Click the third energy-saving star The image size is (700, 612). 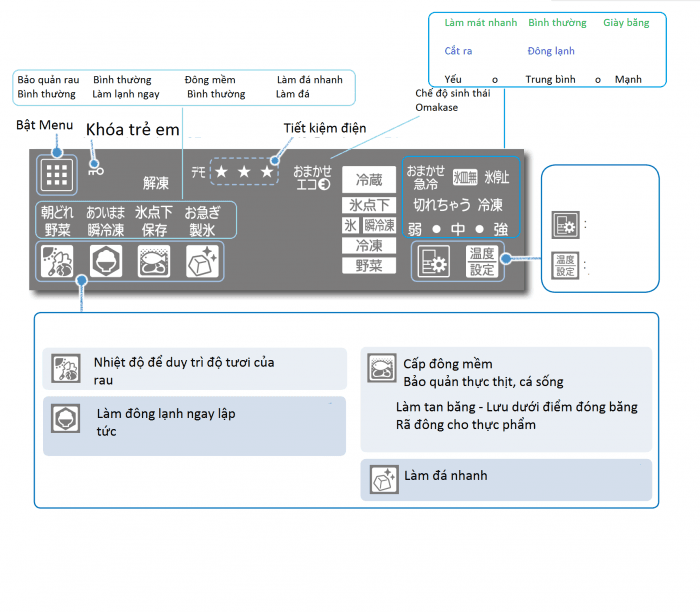[267, 171]
